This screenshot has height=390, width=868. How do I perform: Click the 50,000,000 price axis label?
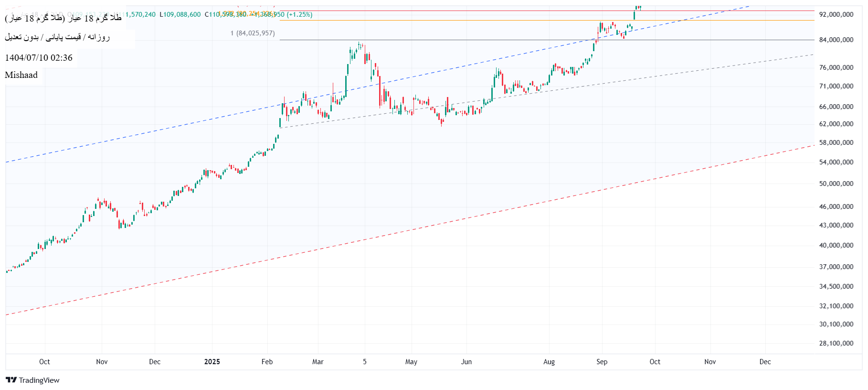[836, 184]
